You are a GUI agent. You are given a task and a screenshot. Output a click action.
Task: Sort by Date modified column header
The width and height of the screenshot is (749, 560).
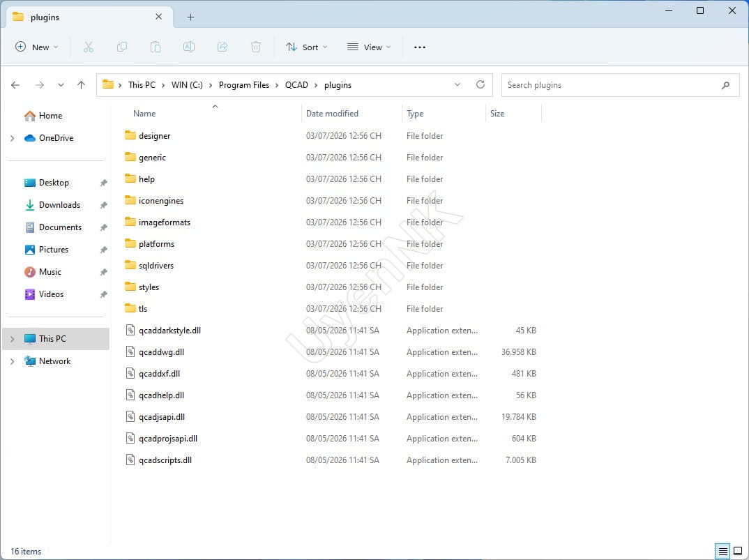point(332,114)
